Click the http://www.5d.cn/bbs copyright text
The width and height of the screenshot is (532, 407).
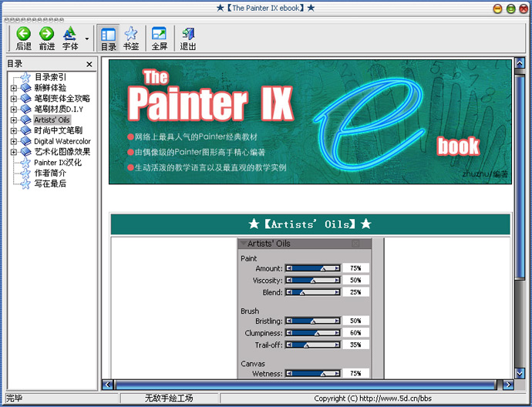396,399
